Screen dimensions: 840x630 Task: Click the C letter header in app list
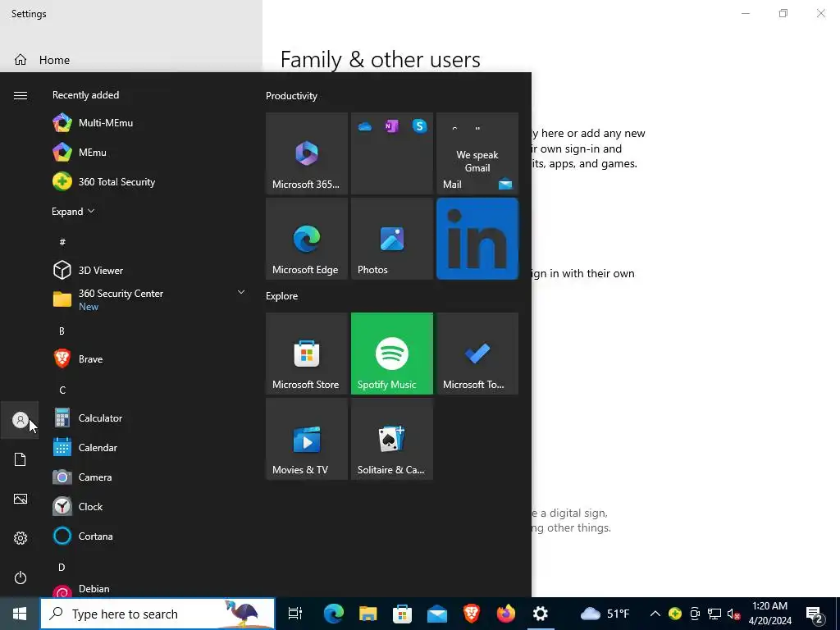pos(62,390)
